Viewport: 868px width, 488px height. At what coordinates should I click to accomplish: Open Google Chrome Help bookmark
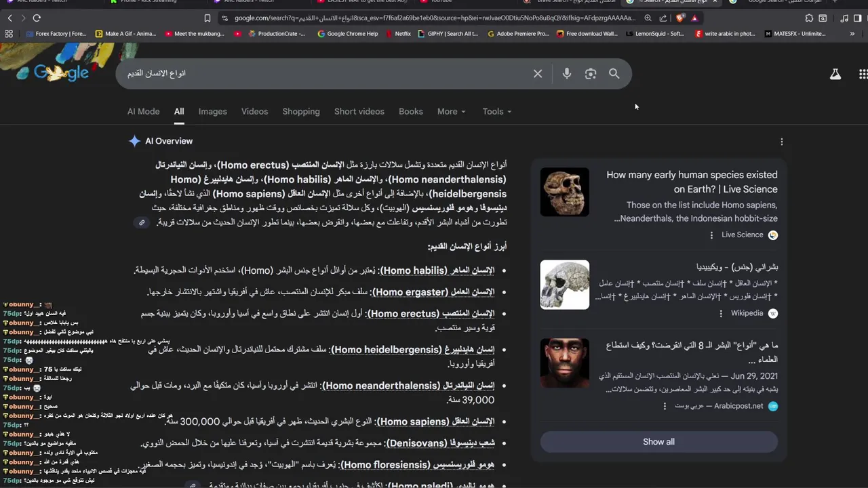click(x=348, y=33)
